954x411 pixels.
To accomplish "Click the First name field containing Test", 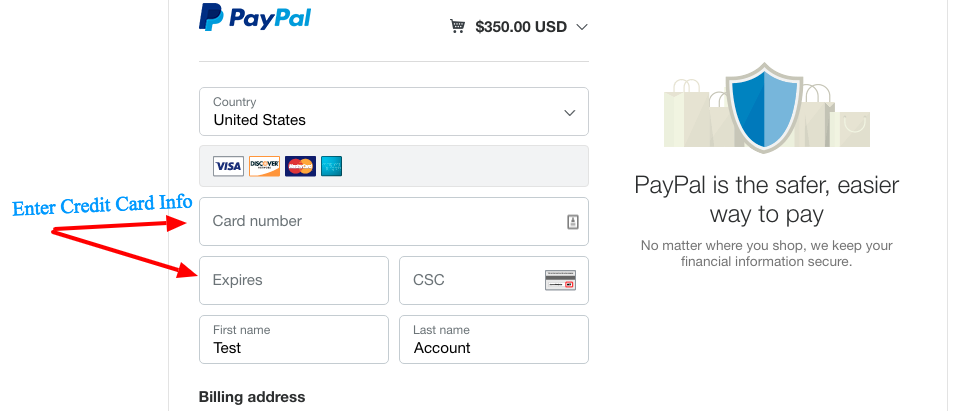I will [294, 339].
